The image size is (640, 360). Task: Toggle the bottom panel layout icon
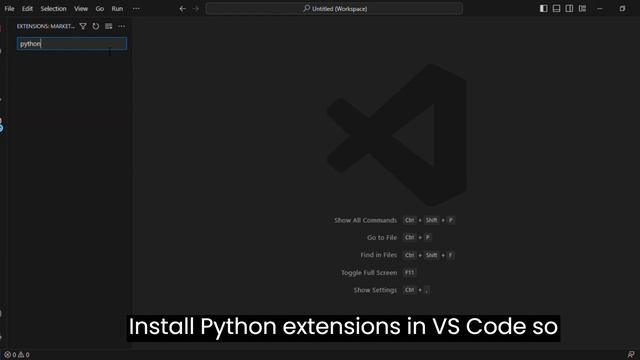point(556,9)
